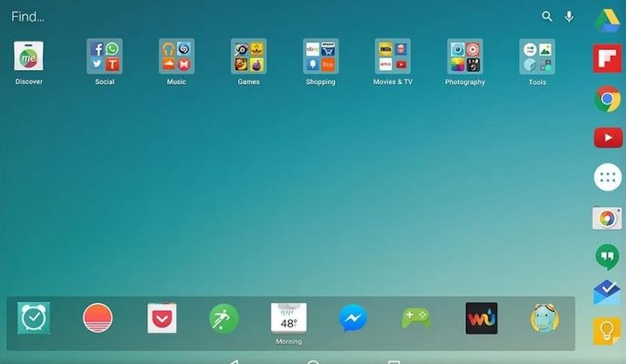
Task: Launch the Pocket app
Action: pos(161,319)
